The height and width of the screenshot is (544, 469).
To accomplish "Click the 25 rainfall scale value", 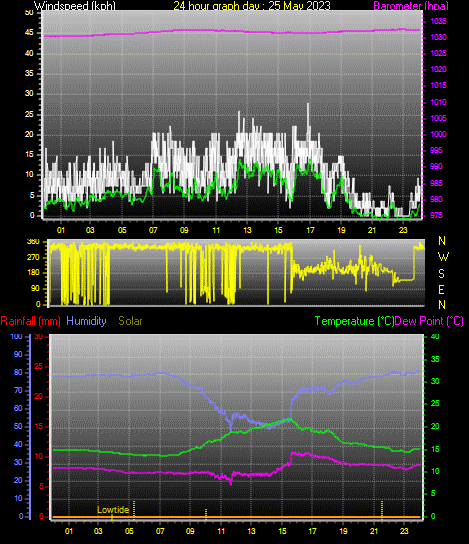I will pos(39,366).
